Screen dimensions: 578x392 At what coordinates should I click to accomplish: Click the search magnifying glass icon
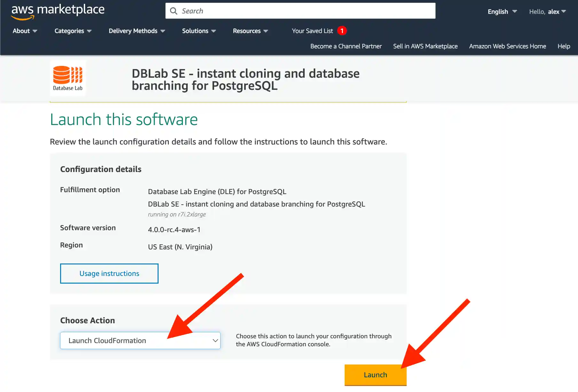pos(174,11)
